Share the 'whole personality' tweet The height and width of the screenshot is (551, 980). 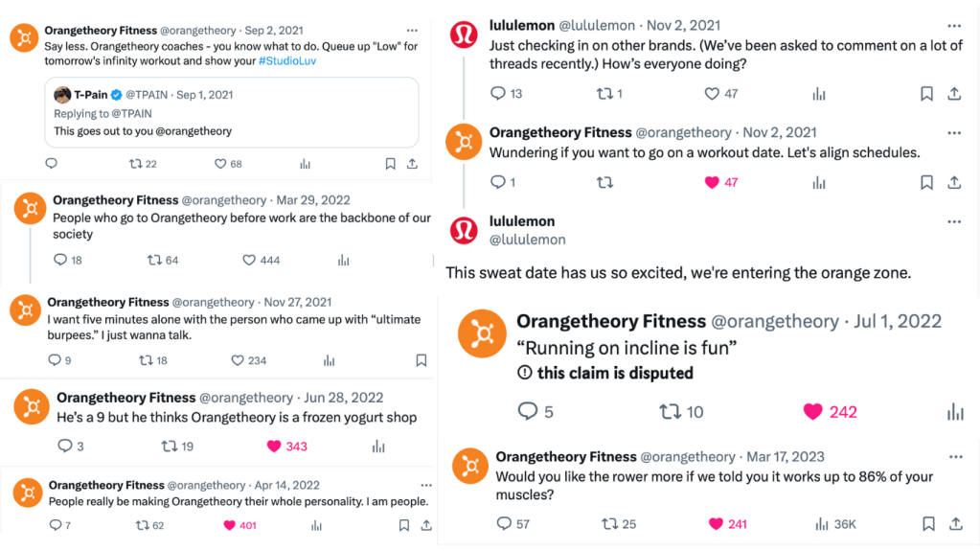pyautogui.click(x=425, y=525)
